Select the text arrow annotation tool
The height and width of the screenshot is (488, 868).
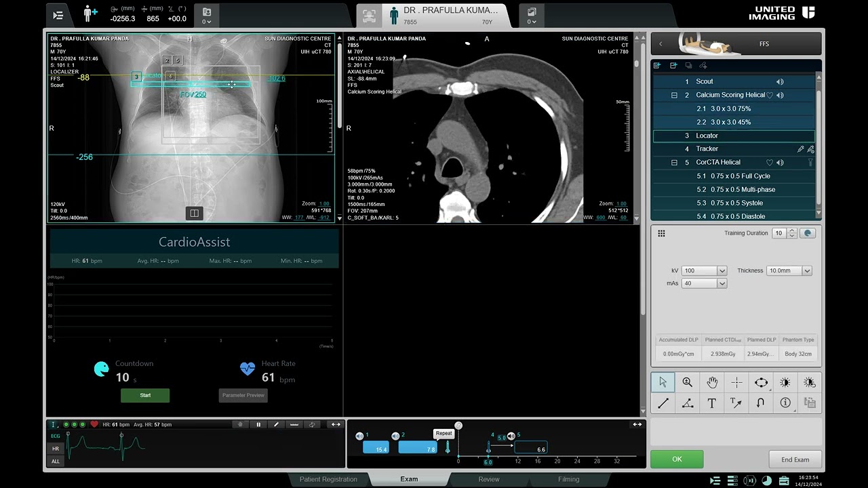point(736,403)
